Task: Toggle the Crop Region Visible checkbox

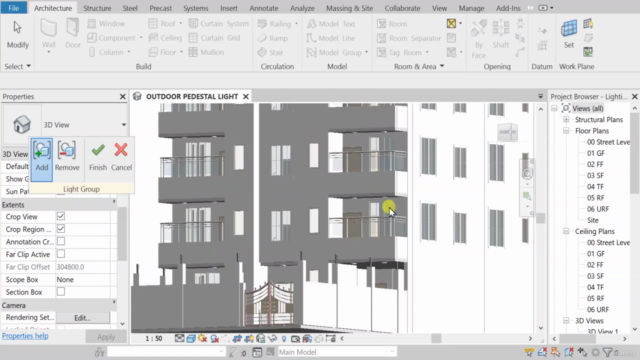Action: [61, 229]
